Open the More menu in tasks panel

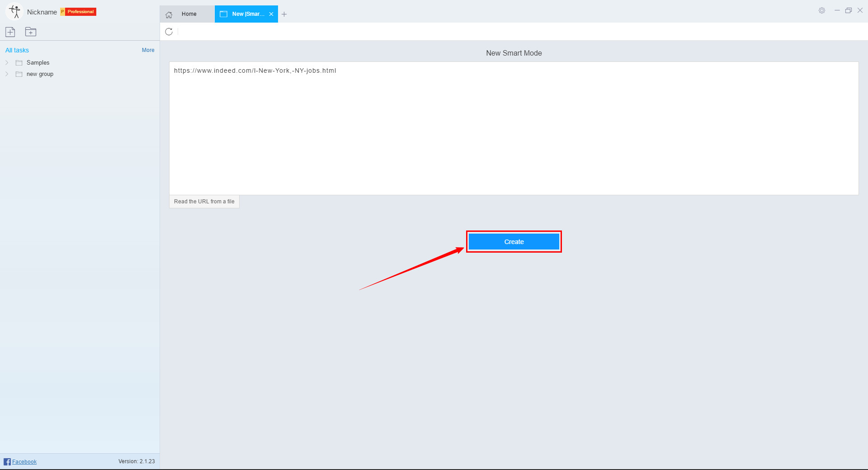[148, 50]
